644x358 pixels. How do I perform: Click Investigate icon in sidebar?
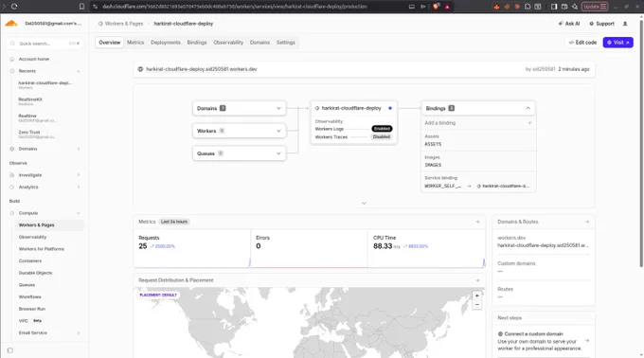tap(12, 175)
